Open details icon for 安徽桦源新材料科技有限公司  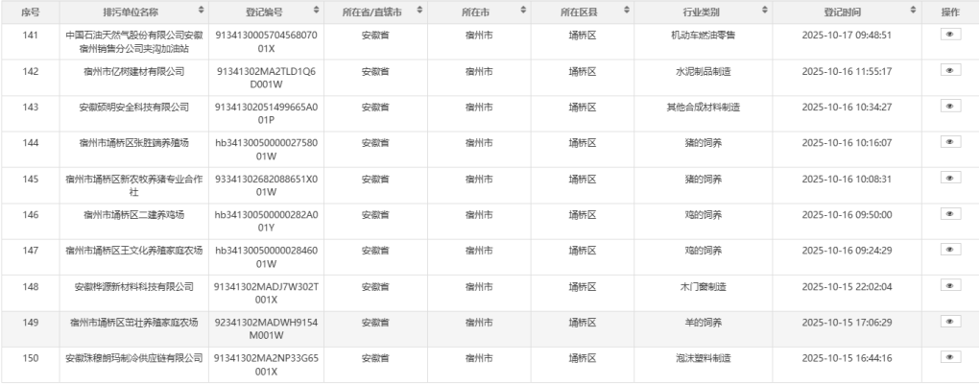[x=950, y=285]
